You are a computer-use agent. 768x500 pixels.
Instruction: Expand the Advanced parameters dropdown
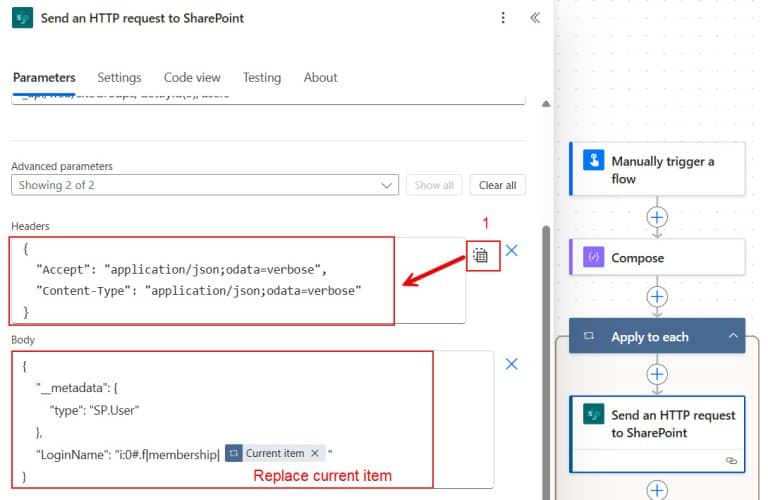(x=205, y=185)
